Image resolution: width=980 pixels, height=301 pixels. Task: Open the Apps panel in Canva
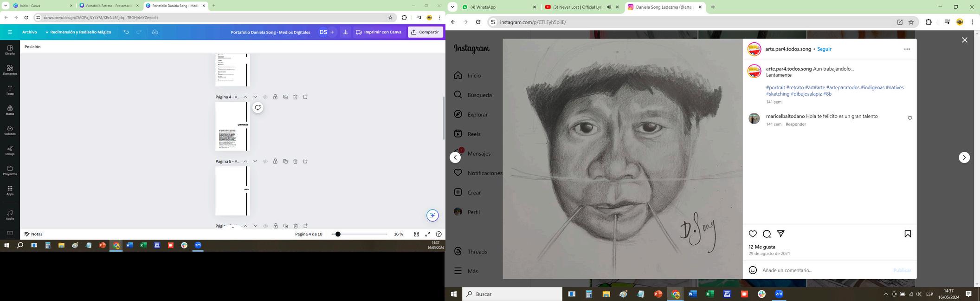click(10, 190)
